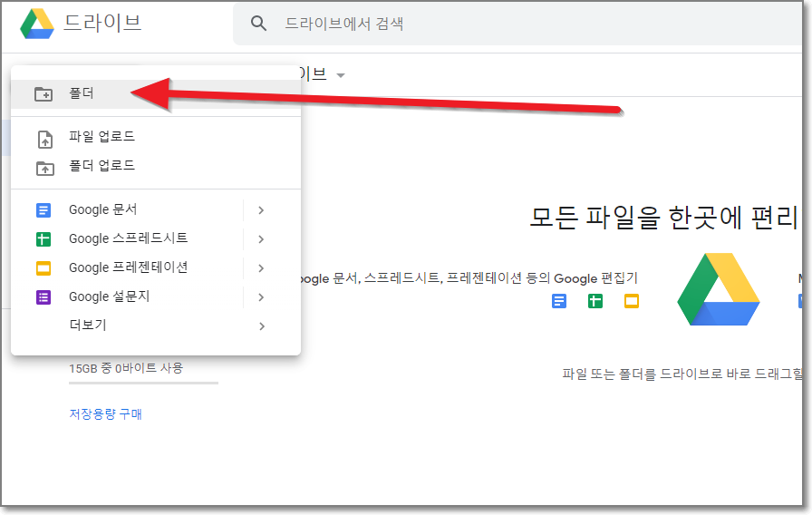The height and width of the screenshot is (515, 812).
Task: Select Google 프레젠테이션 menu entry
Action: click(129, 267)
